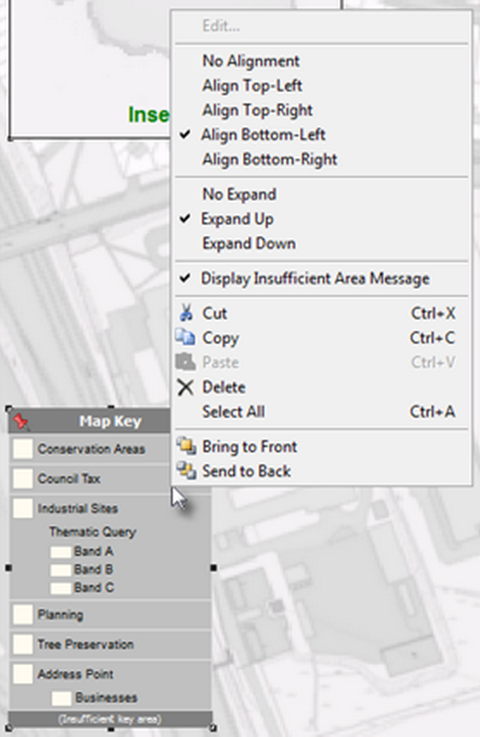Click the right-middle resize handle of Map Key
480x737 pixels.
pos(213,568)
